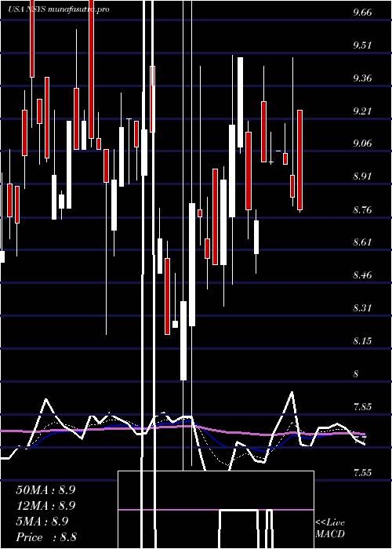Click the 7.85 price axis label
This screenshot has width=392, height=549.
[x=362, y=406]
